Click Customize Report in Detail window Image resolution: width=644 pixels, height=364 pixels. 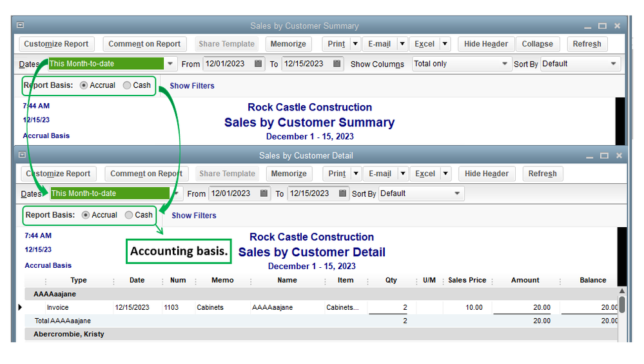point(58,174)
